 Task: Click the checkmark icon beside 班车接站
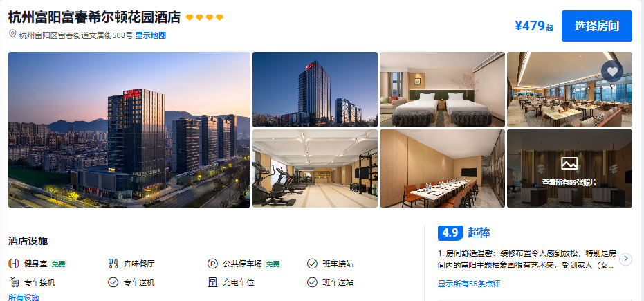pyautogui.click(x=312, y=264)
